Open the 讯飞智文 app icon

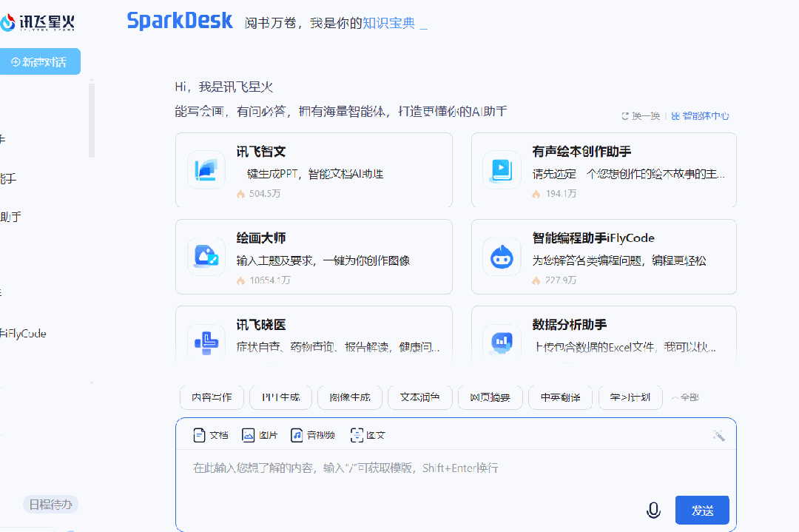pos(206,170)
